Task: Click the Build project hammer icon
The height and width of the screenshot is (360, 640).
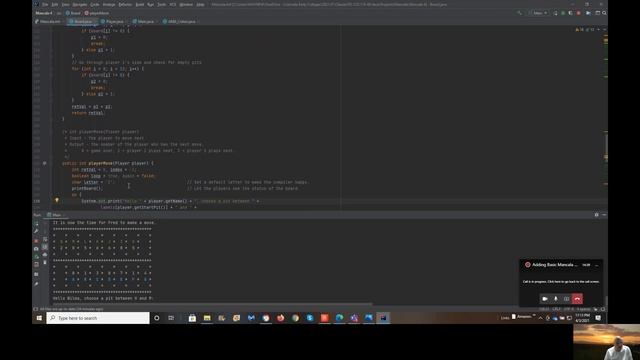Action: tap(519, 13)
